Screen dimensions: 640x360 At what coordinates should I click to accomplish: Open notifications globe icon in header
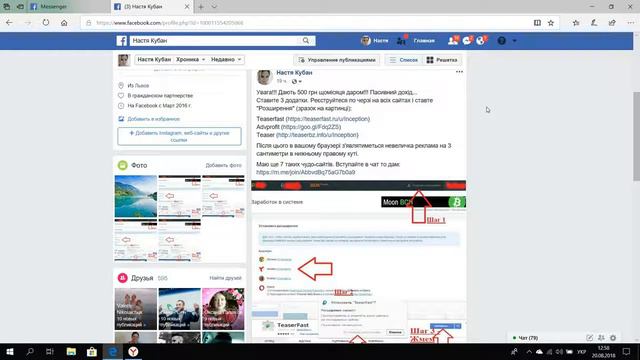tap(481, 40)
